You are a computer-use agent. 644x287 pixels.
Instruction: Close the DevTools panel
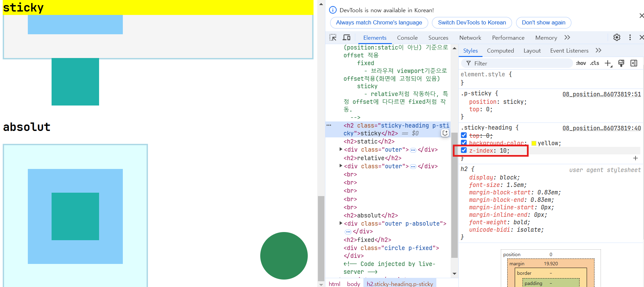[x=641, y=37]
